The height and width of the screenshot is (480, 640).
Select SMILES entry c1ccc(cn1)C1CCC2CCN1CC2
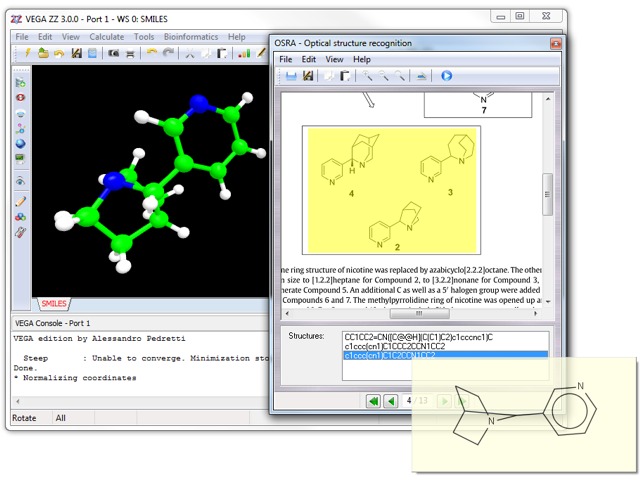(445, 346)
